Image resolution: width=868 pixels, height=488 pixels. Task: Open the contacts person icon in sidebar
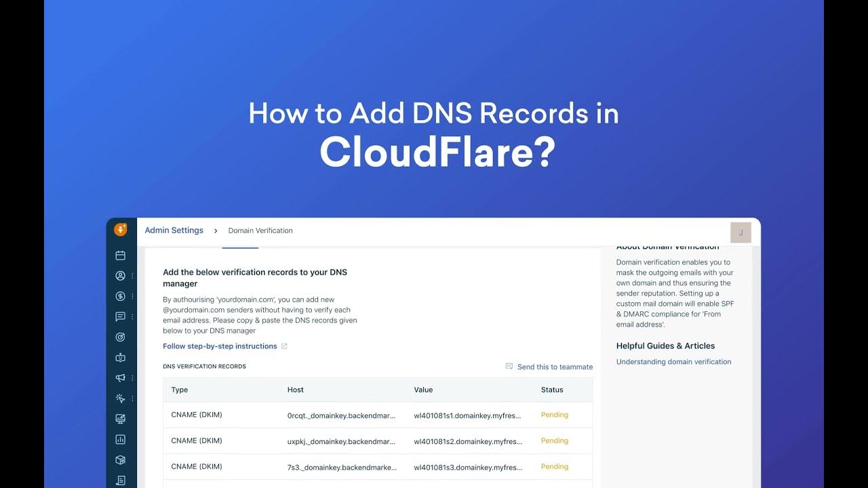click(121, 276)
